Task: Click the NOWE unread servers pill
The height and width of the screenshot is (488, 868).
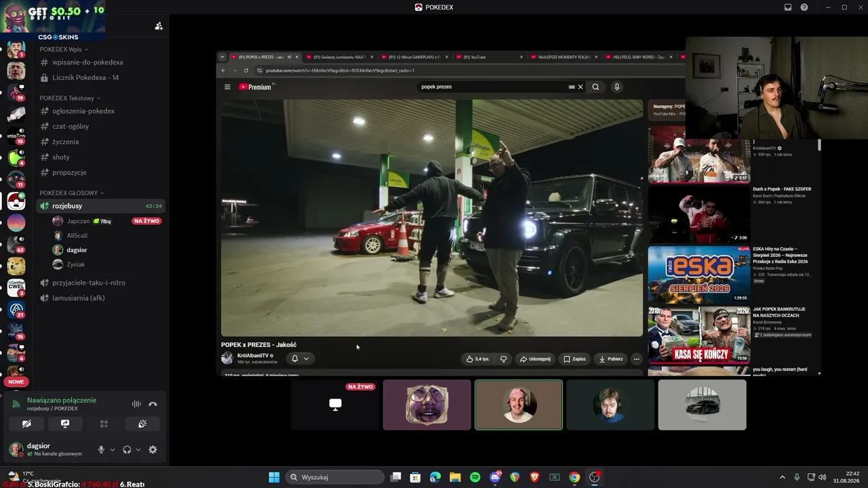Action: [x=16, y=382]
